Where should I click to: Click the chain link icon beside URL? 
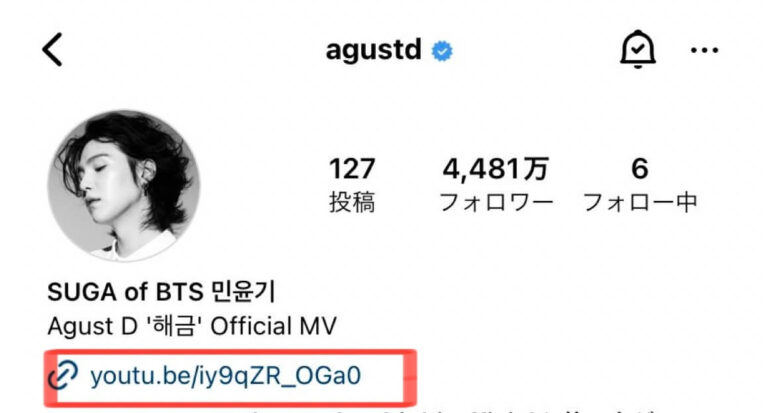point(63,376)
